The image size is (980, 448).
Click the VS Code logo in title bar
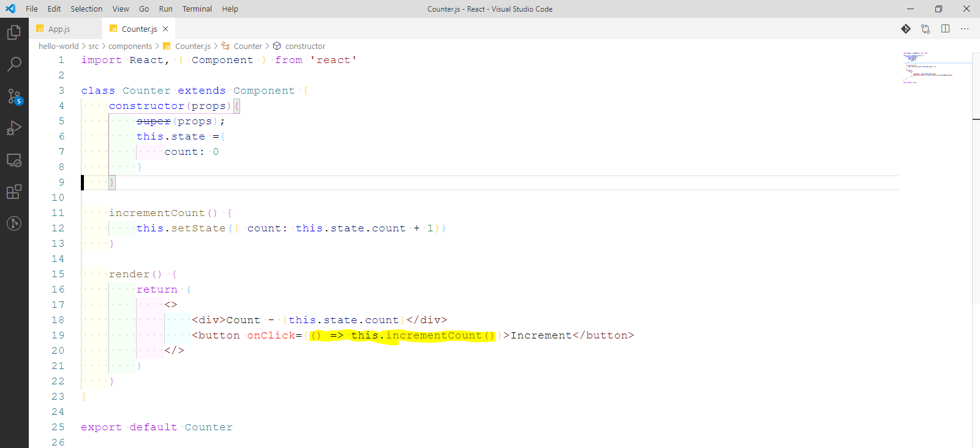(10, 9)
